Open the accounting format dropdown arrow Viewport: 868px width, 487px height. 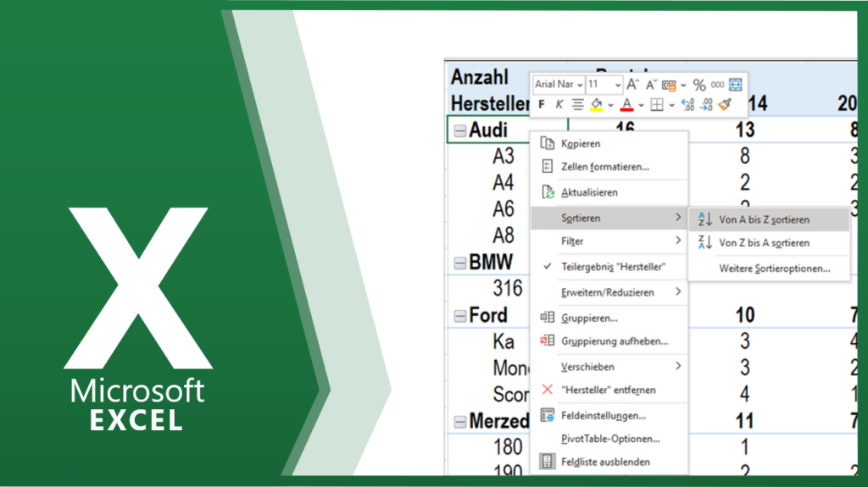pos(684,86)
